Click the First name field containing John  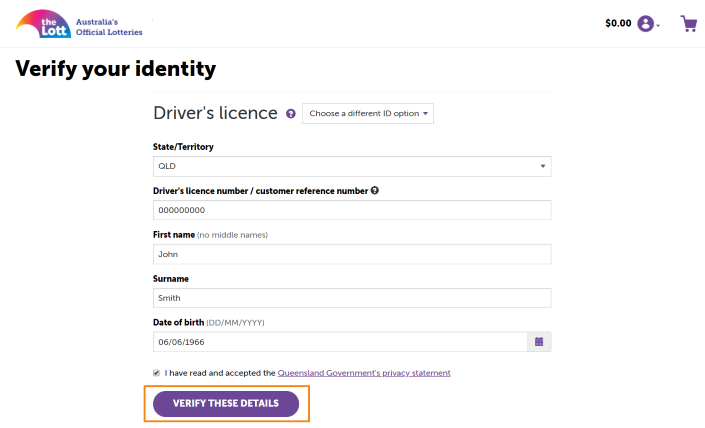(352, 254)
